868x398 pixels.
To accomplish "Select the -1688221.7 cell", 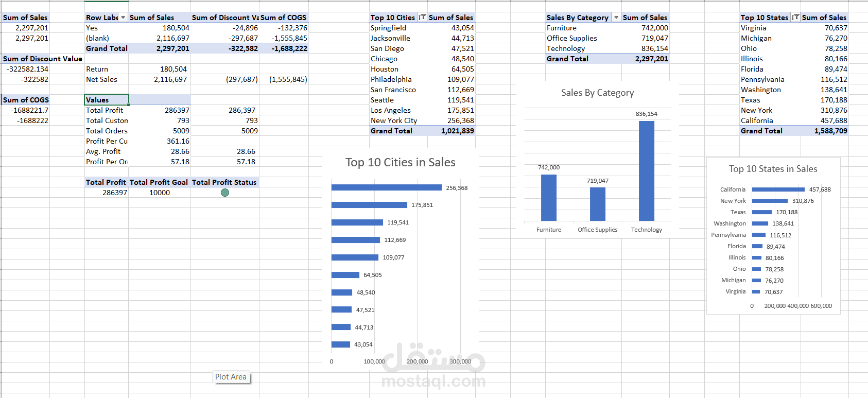I will click(x=26, y=110).
